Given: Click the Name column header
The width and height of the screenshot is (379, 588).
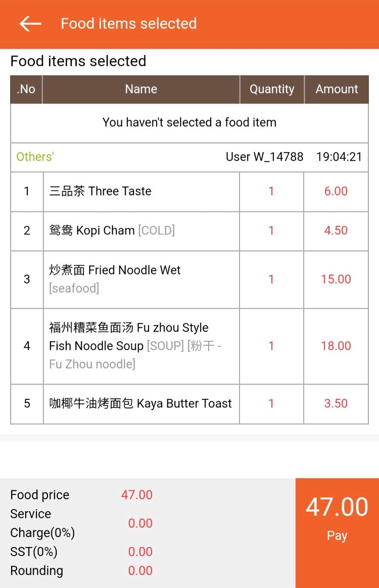Looking at the screenshot, I should [x=141, y=89].
